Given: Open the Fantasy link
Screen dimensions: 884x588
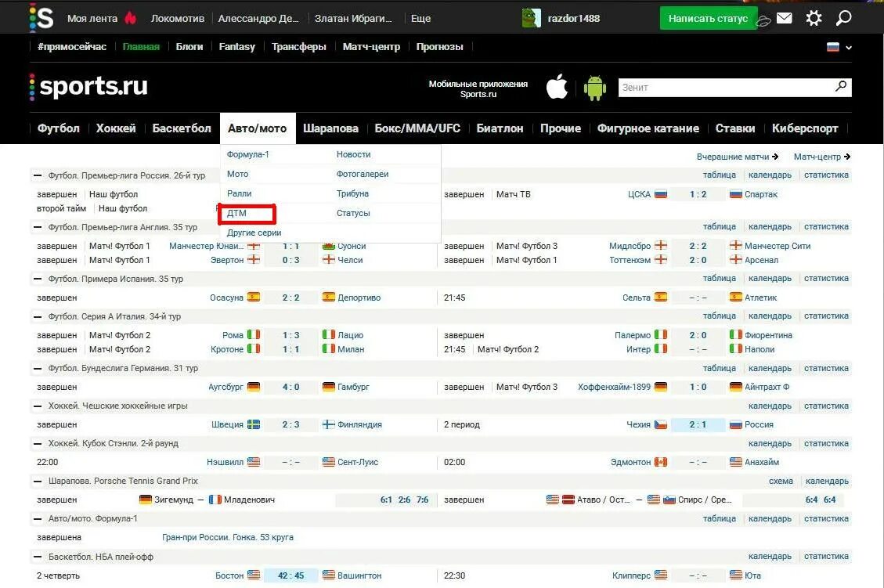Looking at the screenshot, I should coord(236,47).
